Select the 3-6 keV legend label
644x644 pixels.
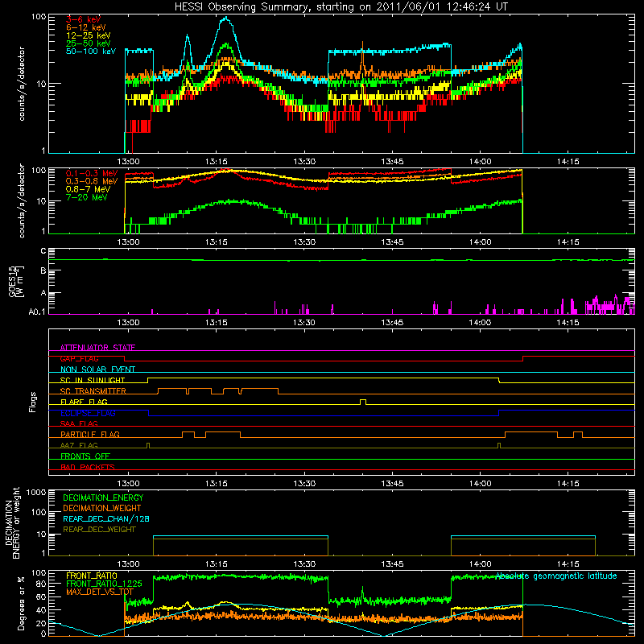tap(83, 19)
